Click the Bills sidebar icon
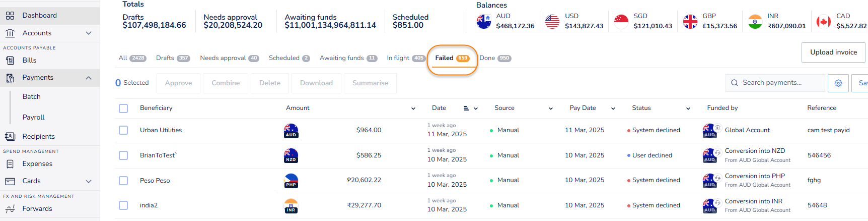 click(x=10, y=61)
